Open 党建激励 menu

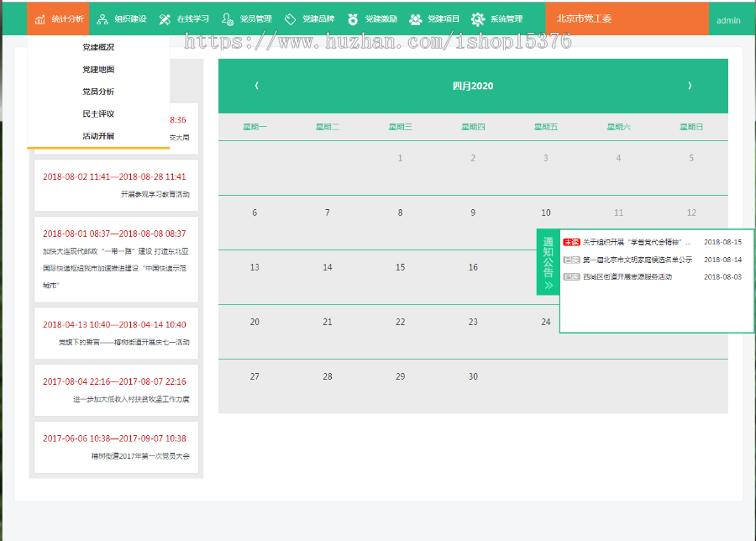372,18
